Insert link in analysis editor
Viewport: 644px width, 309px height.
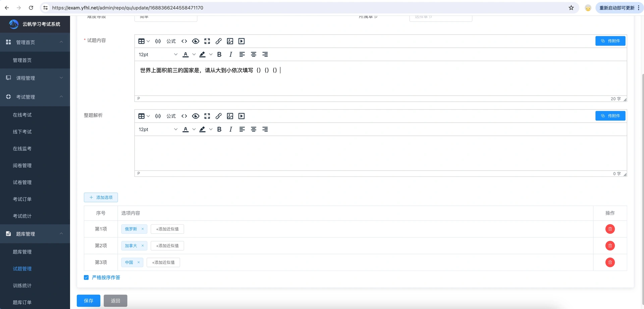(218, 116)
